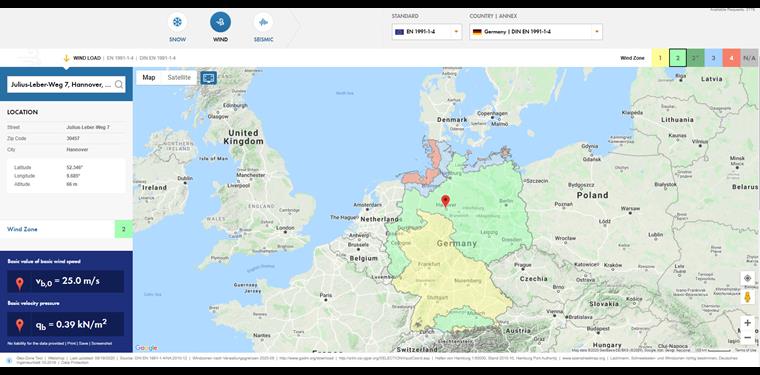Click the Zip Code value 30457
The image size is (760, 375).
click(73, 139)
